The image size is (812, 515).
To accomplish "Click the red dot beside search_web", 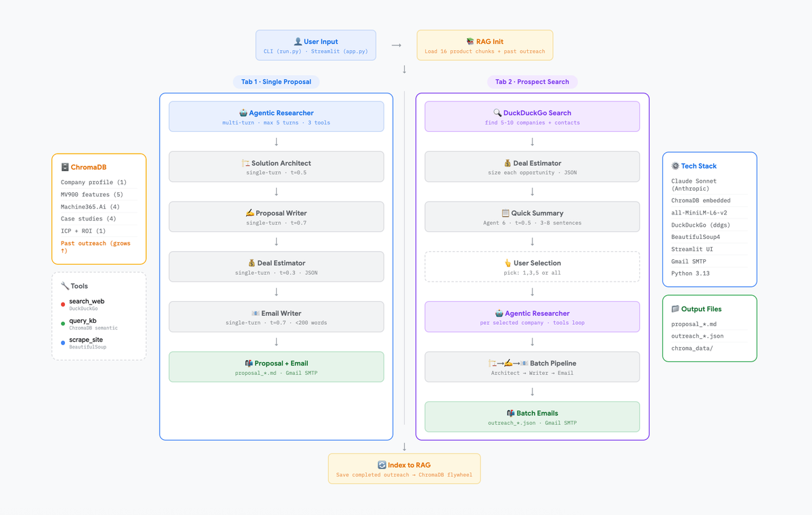I will [x=63, y=305].
